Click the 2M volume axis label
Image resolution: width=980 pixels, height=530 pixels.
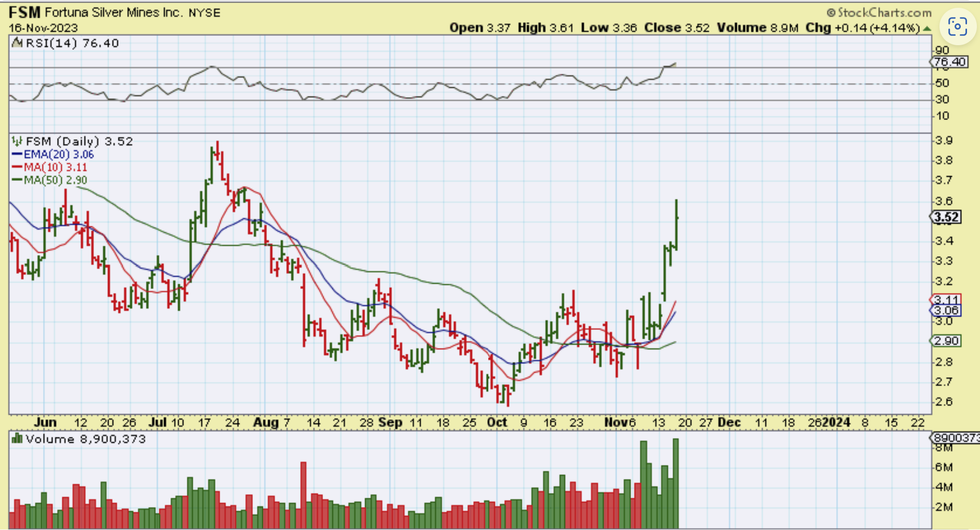tap(944, 507)
